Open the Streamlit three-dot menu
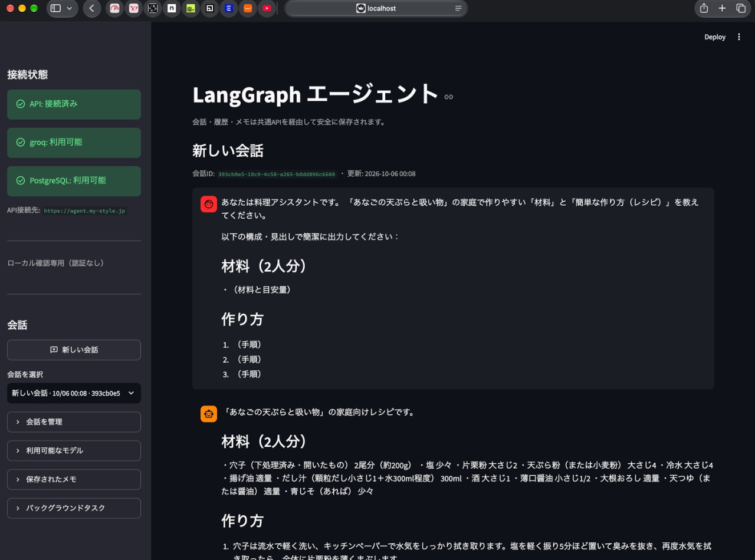755x560 pixels. click(739, 37)
